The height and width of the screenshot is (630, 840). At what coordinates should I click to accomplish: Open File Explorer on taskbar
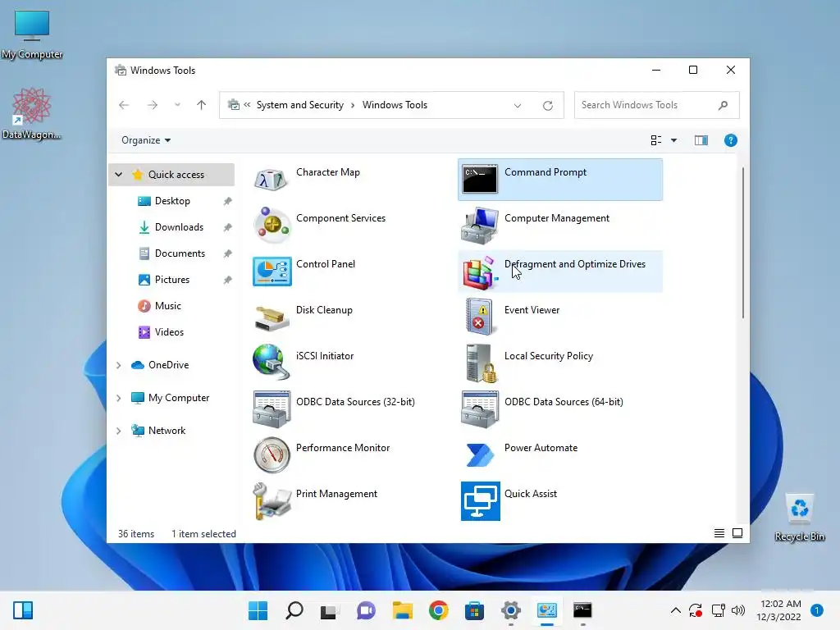tap(402, 610)
